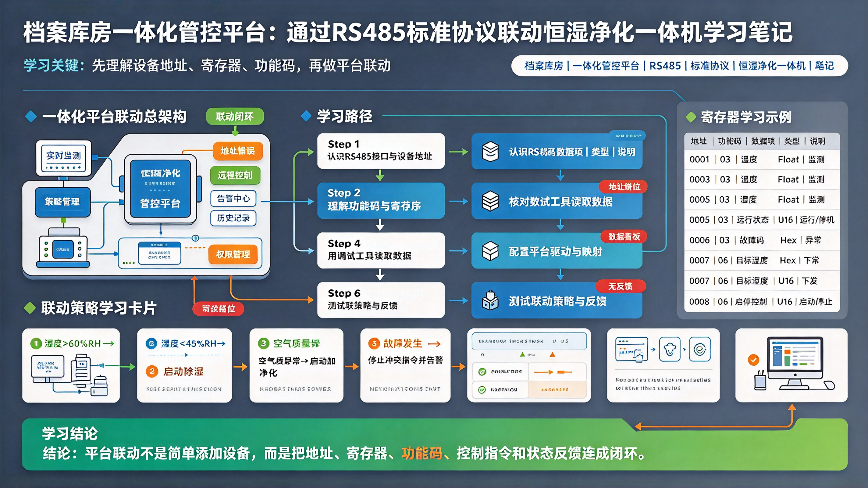Select Step 6 测试联策略与反馈

coord(381,300)
